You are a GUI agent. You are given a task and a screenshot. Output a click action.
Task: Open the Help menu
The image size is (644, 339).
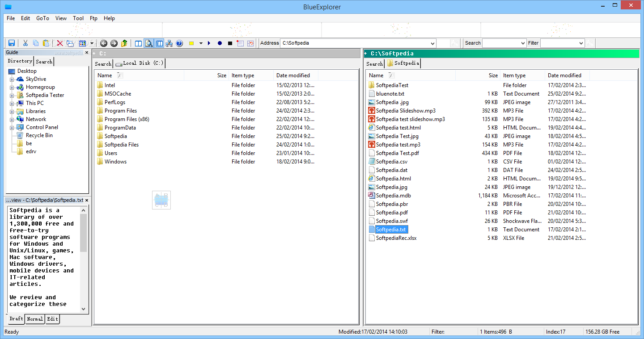click(109, 18)
